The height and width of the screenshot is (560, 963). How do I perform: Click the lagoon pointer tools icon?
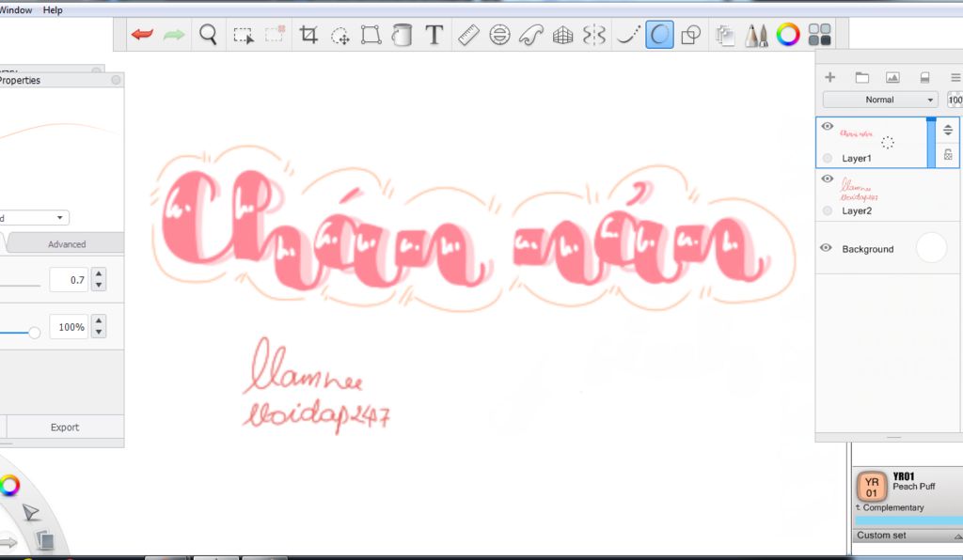[30, 513]
